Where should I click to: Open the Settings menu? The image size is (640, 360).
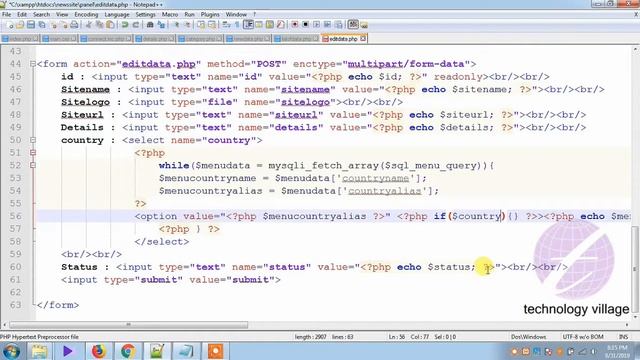[x=145, y=14]
